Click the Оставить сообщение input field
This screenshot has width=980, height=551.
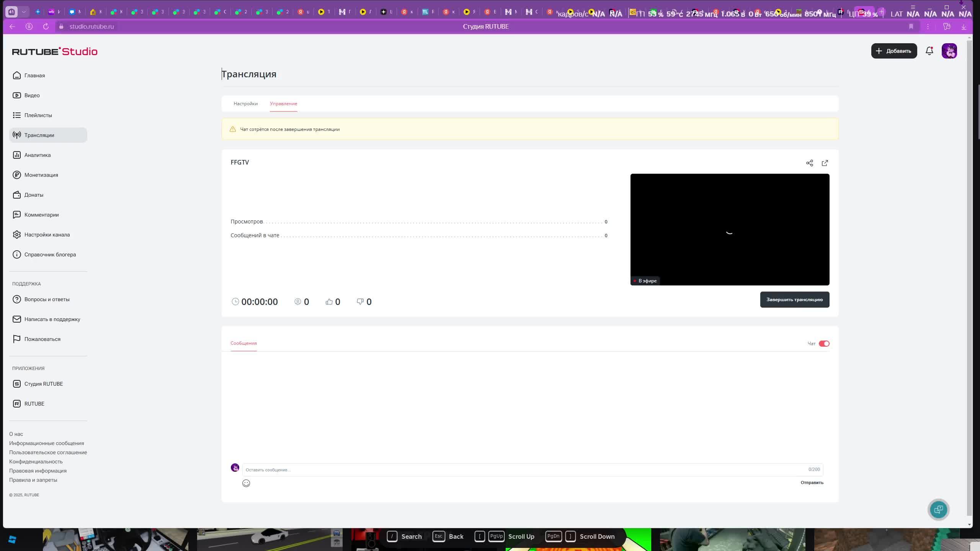pyautogui.click(x=532, y=469)
